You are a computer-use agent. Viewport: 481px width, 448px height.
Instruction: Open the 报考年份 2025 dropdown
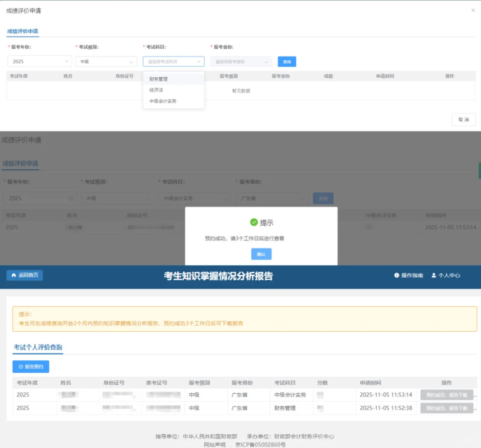point(40,61)
